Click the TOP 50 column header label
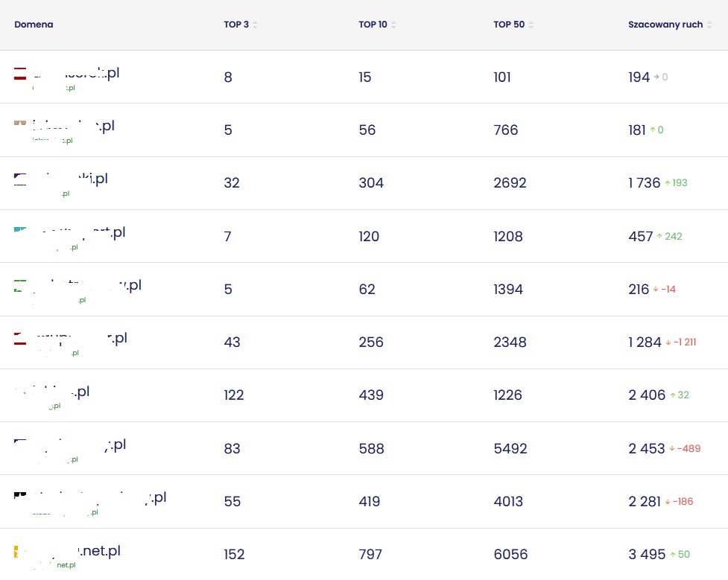Viewport: 728px width, 580px height. coord(509,25)
